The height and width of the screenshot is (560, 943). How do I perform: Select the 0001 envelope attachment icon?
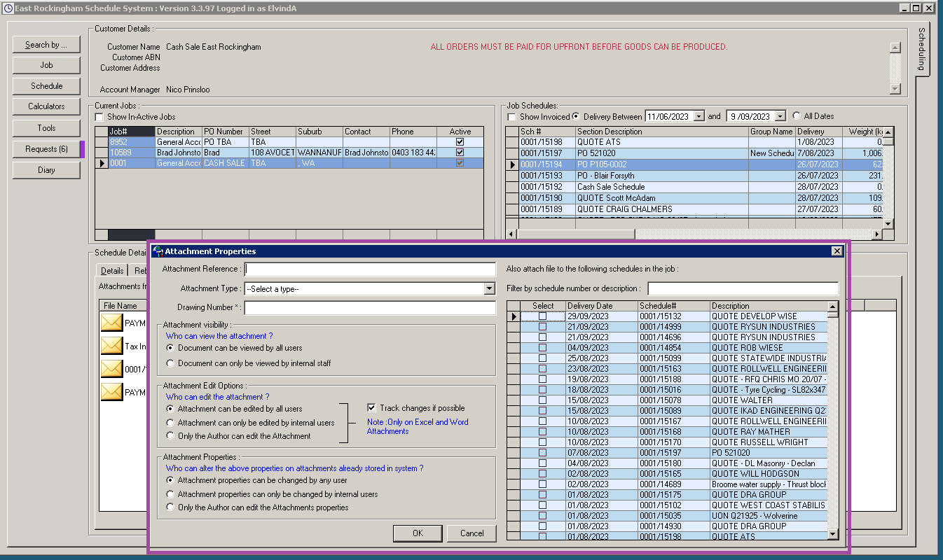click(112, 369)
